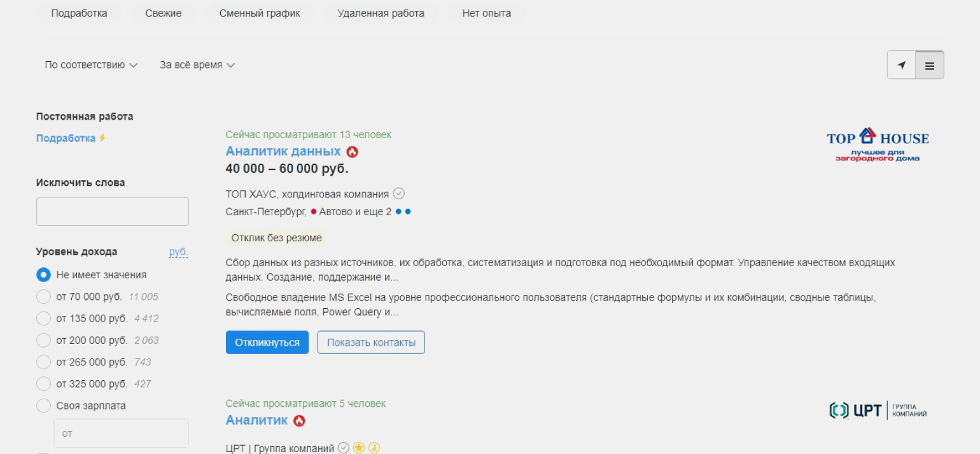This screenshot has height=454, width=980.
Task: Focus the "Исключить слова" text field
Action: (113, 211)
